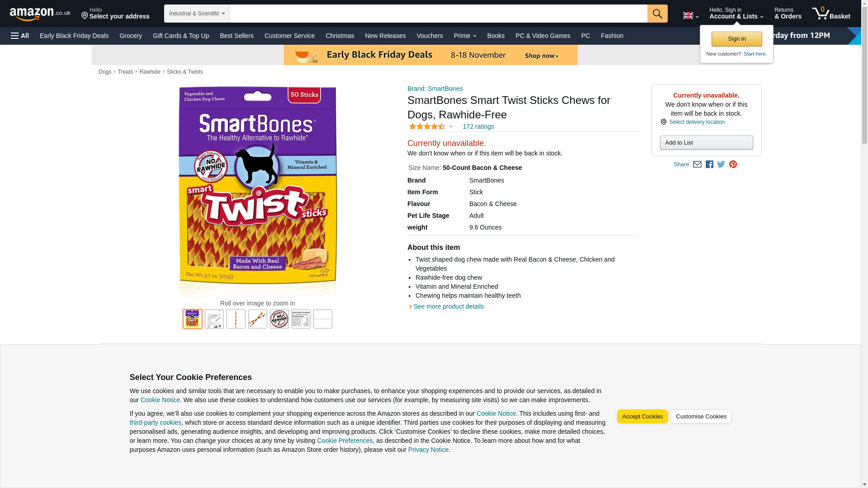Open the All hamburger menu
This screenshot has height=488, width=868.
tap(20, 36)
